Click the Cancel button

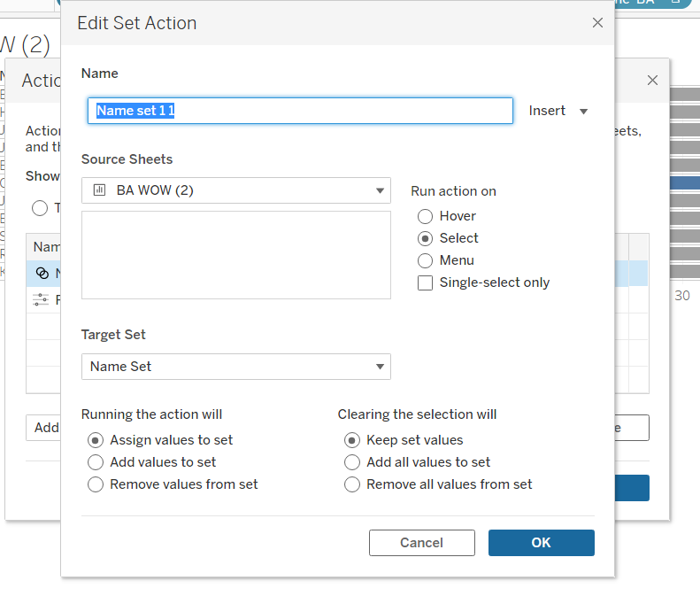[421, 543]
